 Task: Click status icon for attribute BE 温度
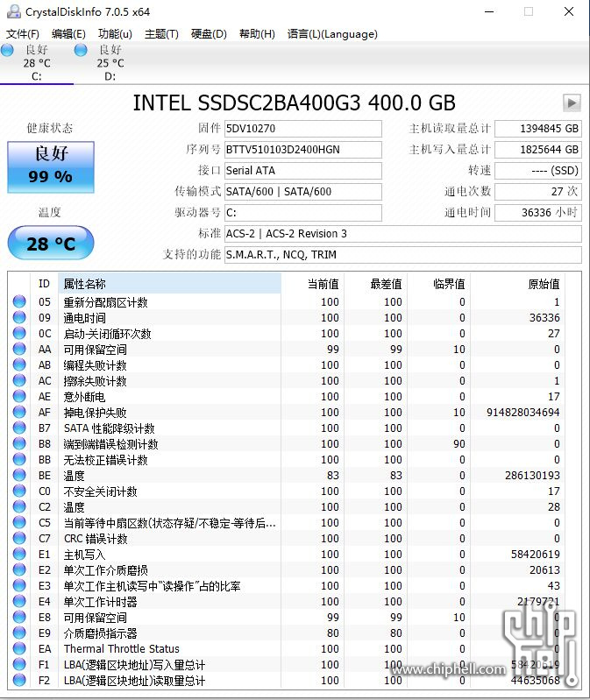coord(19,476)
